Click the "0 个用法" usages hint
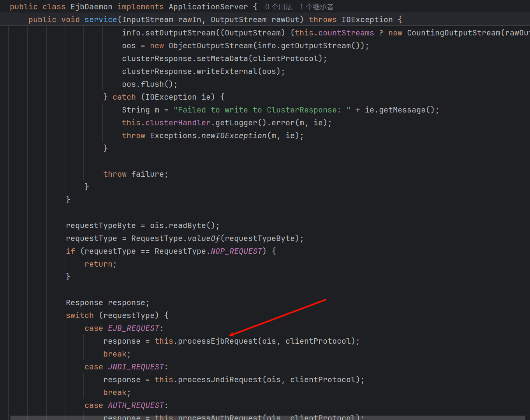The height and width of the screenshot is (420, 530). 278,7
